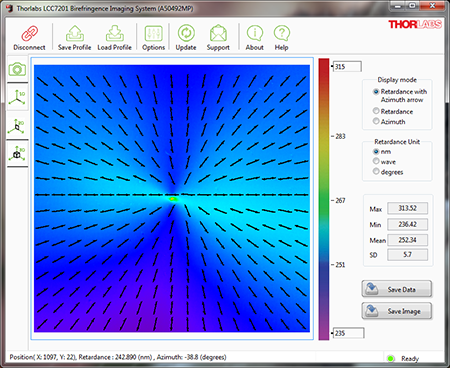Image resolution: width=450 pixels, height=368 pixels.
Task: Click the Help question mark icon
Action: pyautogui.click(x=282, y=33)
